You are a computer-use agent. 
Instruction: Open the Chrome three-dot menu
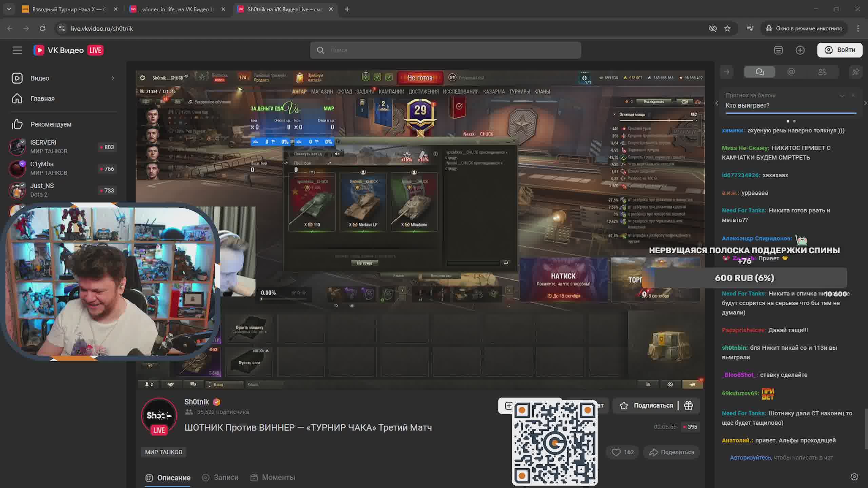point(858,28)
